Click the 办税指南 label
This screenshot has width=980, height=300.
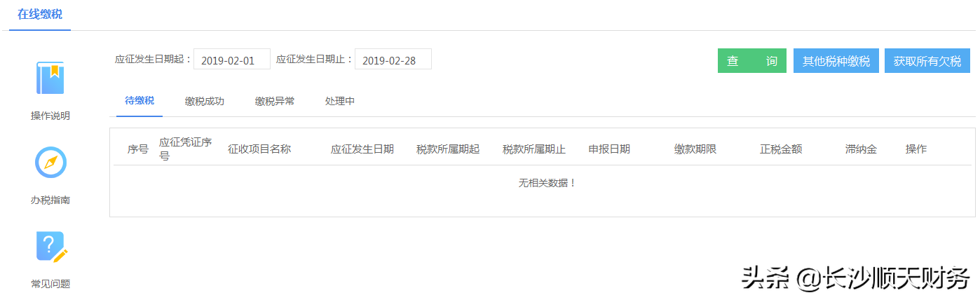(x=50, y=200)
